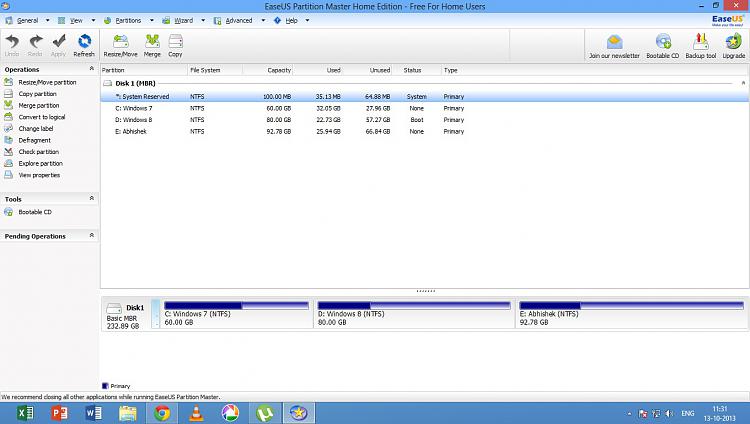Screen dimensions: 750x424
Task: Open Join our newsletter
Action: (614, 46)
